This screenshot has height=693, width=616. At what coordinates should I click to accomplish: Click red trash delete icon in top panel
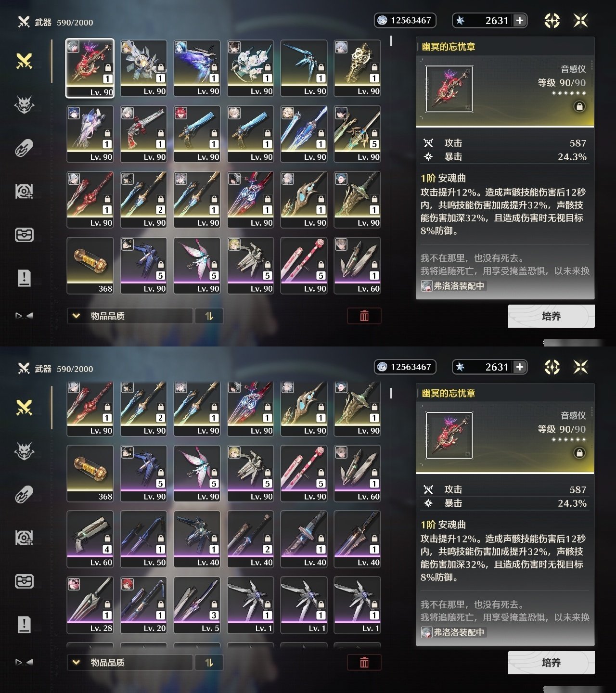364,316
